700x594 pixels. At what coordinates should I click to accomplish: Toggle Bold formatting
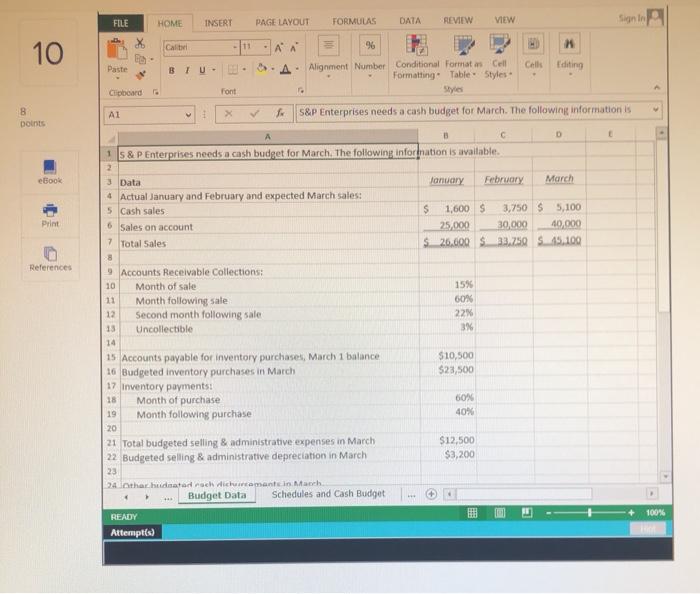pyautogui.click(x=171, y=70)
